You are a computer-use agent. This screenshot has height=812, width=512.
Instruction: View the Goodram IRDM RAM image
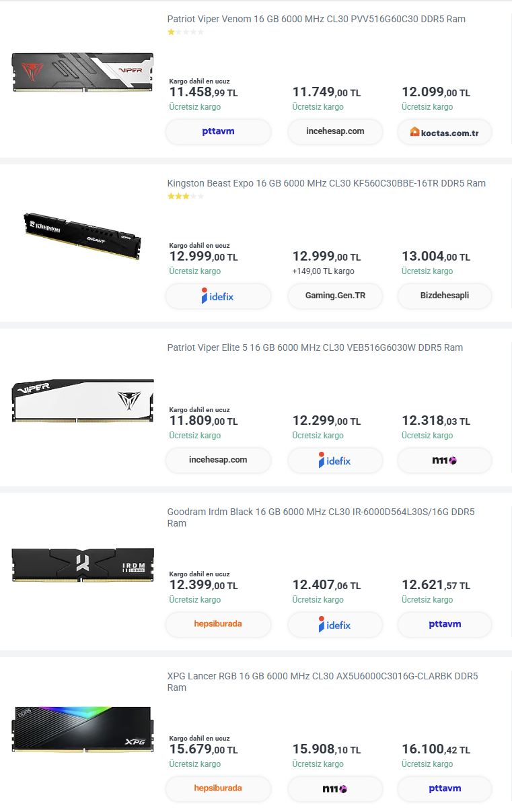coord(82,564)
